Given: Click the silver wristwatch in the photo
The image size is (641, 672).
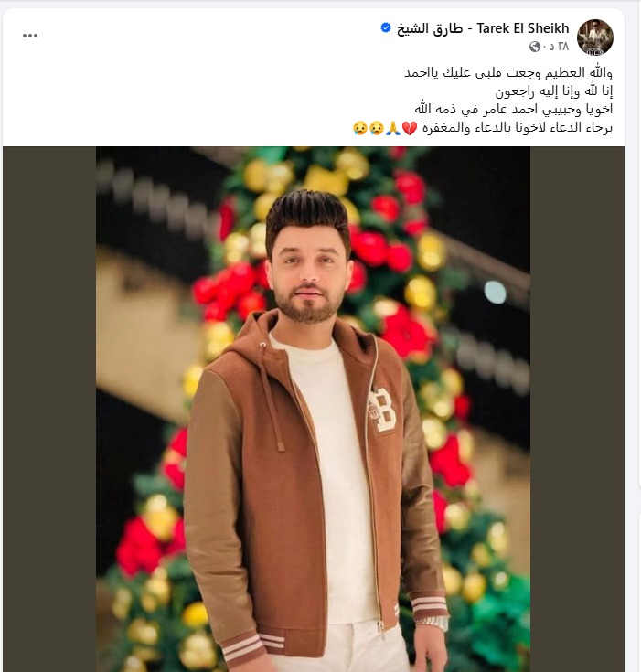Looking at the screenshot, I should click(x=431, y=623).
